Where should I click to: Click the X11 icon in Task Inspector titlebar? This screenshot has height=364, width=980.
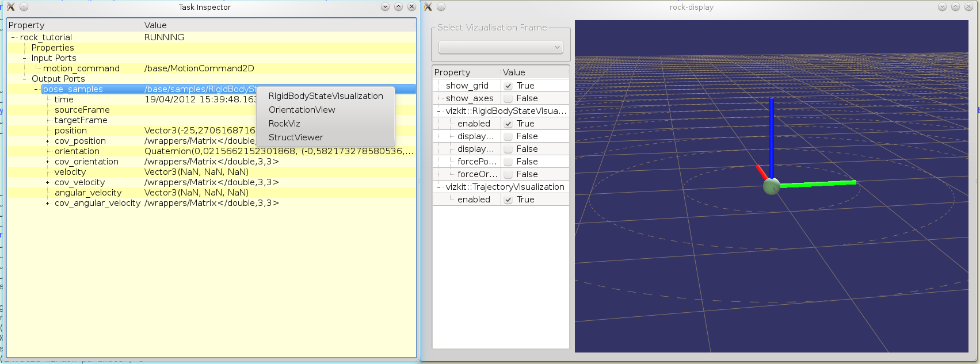(10, 7)
